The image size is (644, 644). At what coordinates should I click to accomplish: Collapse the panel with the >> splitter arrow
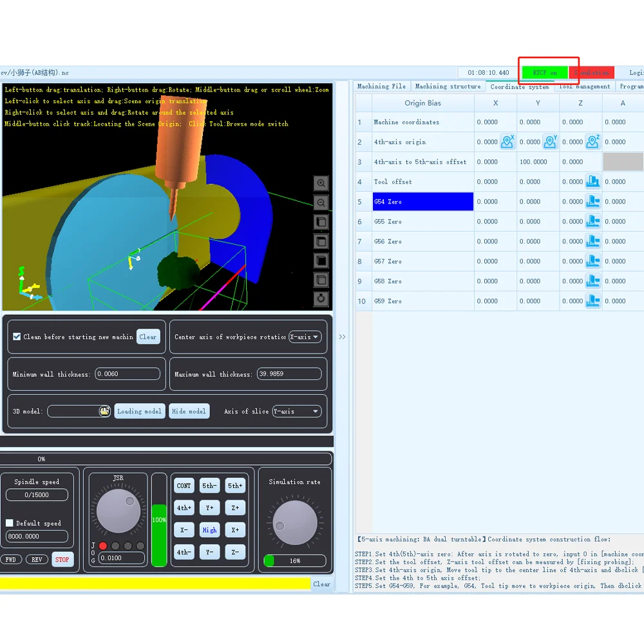342,337
